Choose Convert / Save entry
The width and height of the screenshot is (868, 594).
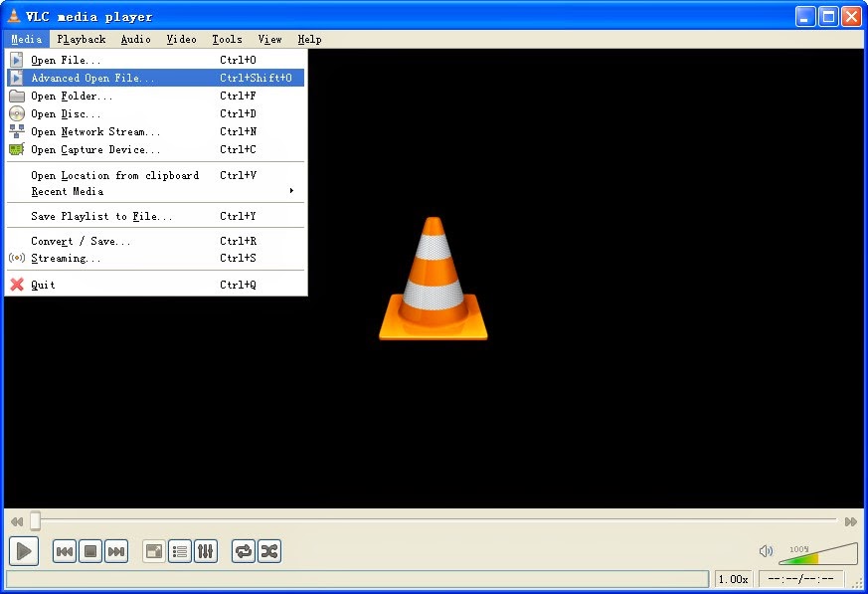point(155,241)
